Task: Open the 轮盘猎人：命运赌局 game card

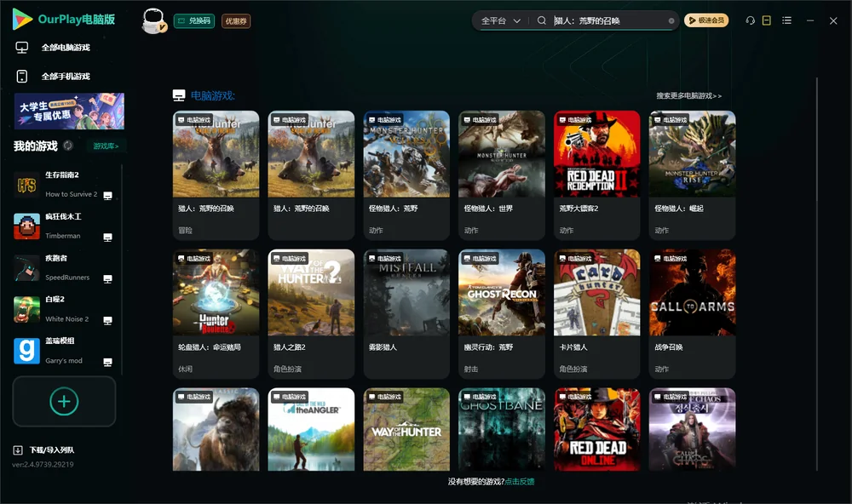Action: pos(216,313)
